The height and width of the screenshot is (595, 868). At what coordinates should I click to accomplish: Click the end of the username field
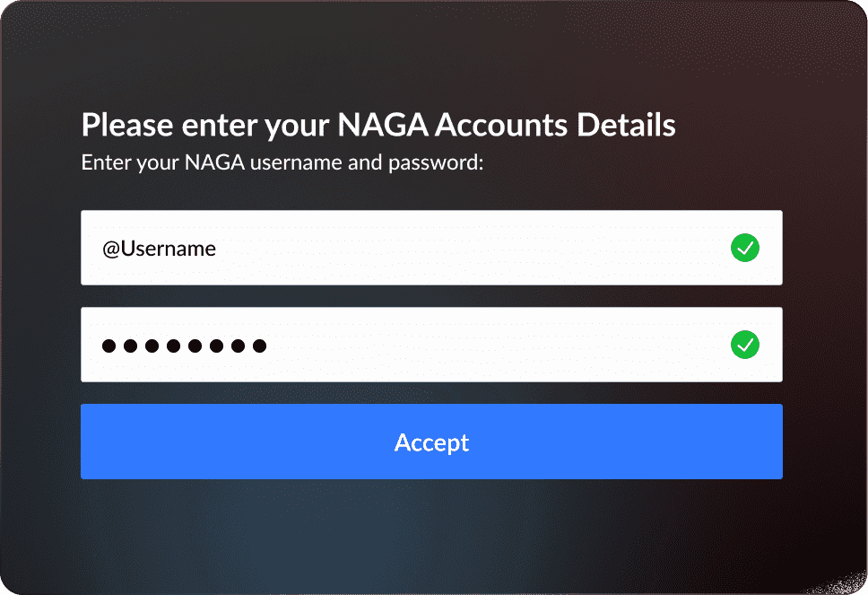(x=699, y=248)
